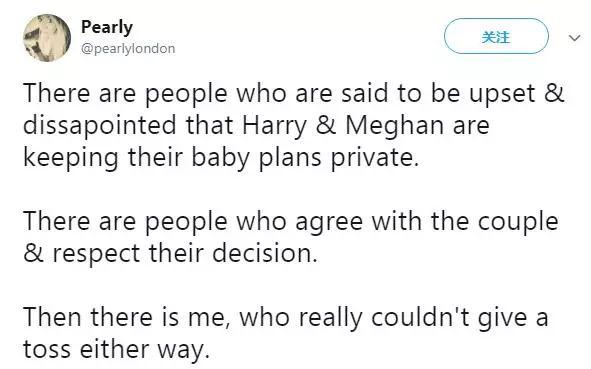This screenshot has width=591, height=369.
Task: Click the word 'toss' in the last line
Action: pos(47,350)
